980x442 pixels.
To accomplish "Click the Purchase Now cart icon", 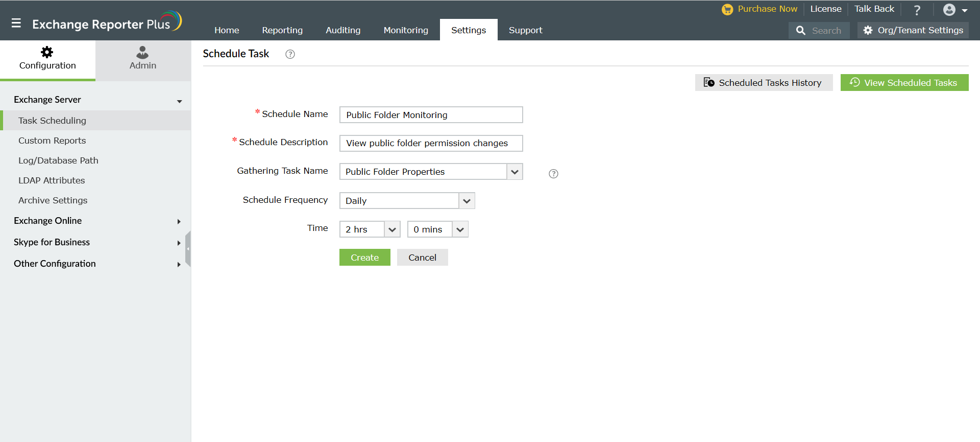I will click(727, 9).
